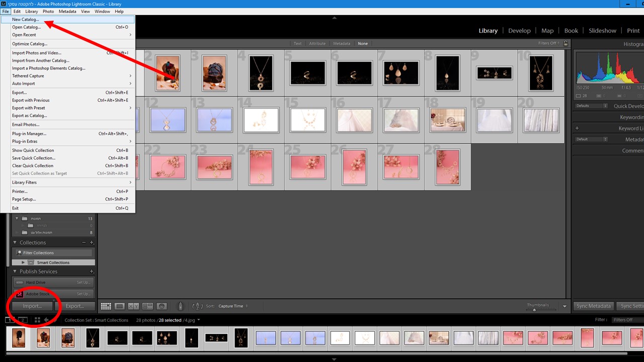Add a publish service with plus icon
Image resolution: width=644 pixels, height=362 pixels.
coord(92,271)
